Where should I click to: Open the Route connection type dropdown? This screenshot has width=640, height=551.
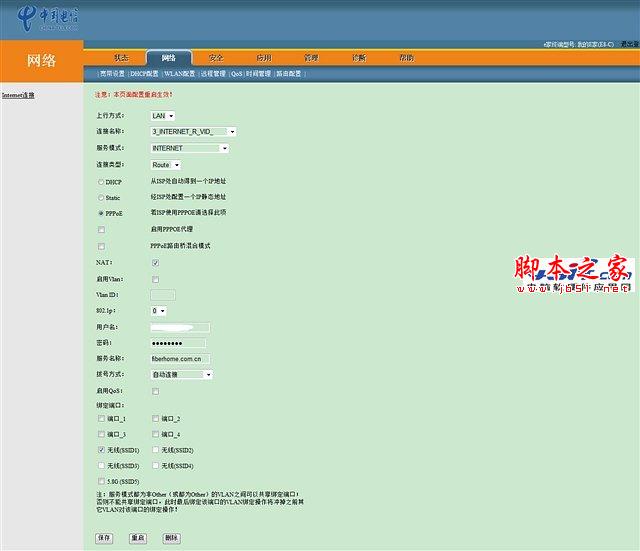coord(166,165)
